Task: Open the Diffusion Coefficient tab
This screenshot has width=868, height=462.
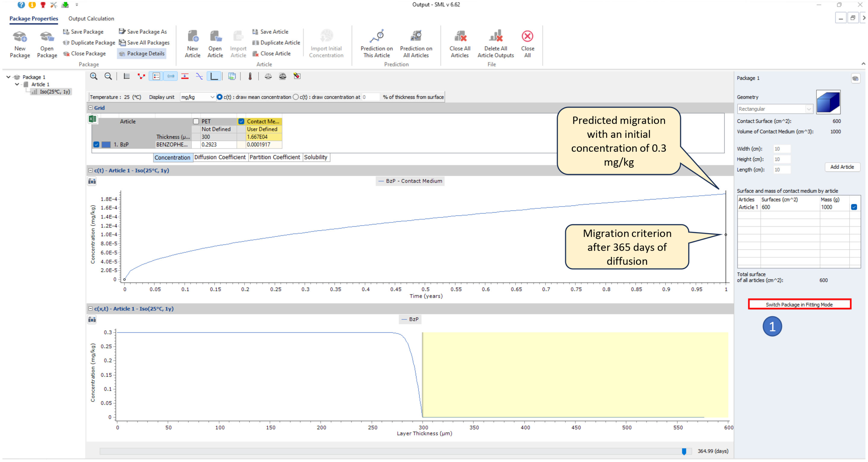Action: click(x=220, y=157)
